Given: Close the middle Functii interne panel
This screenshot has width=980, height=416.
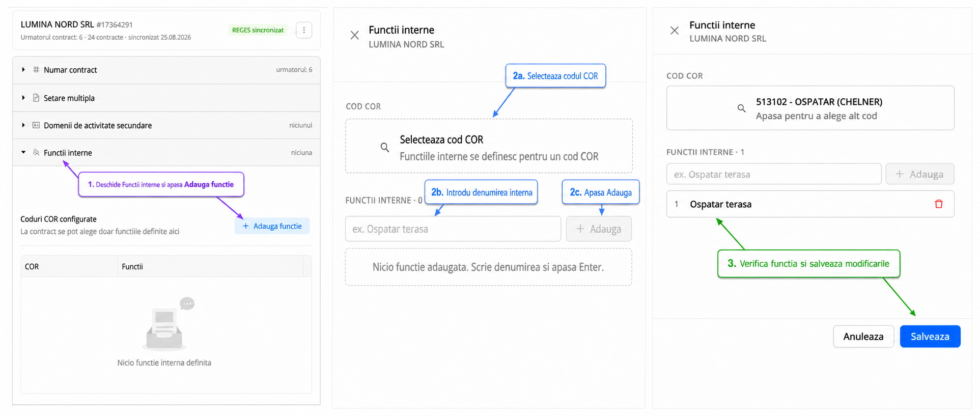Looking at the screenshot, I should pos(355,35).
